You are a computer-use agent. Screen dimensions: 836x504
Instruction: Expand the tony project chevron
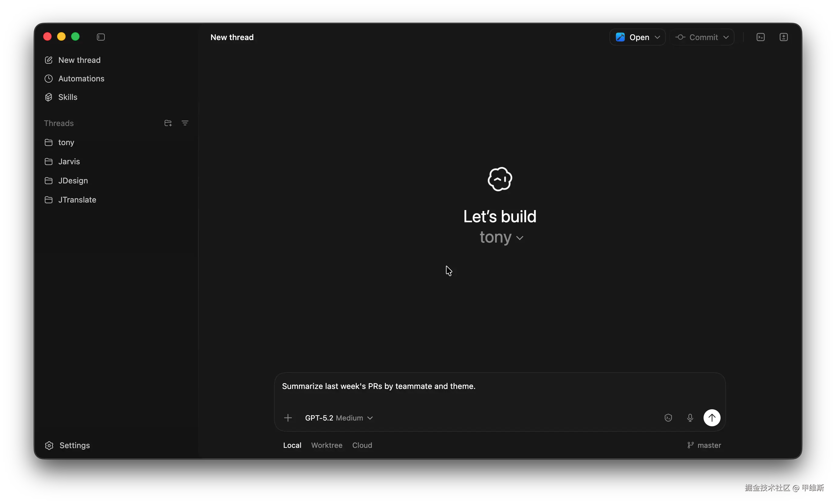point(519,238)
